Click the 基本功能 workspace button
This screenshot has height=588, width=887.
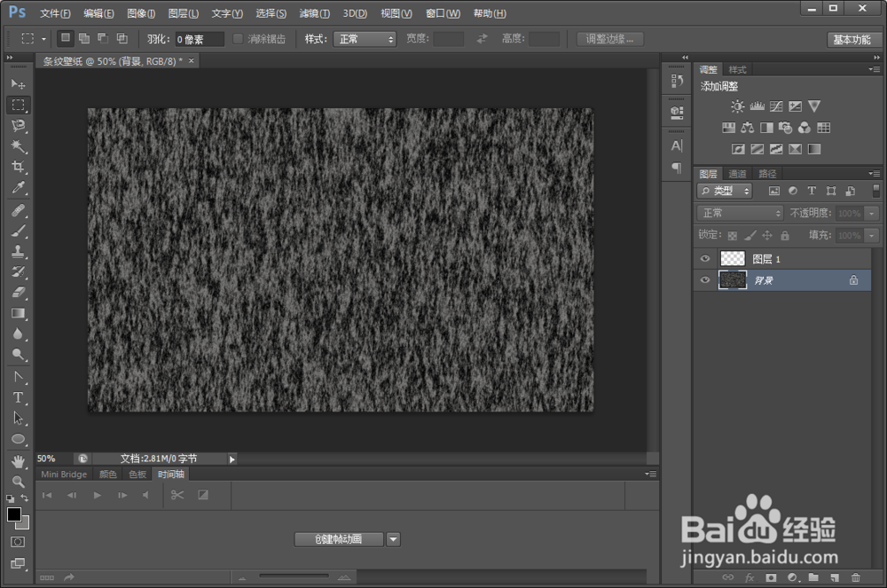coord(852,40)
